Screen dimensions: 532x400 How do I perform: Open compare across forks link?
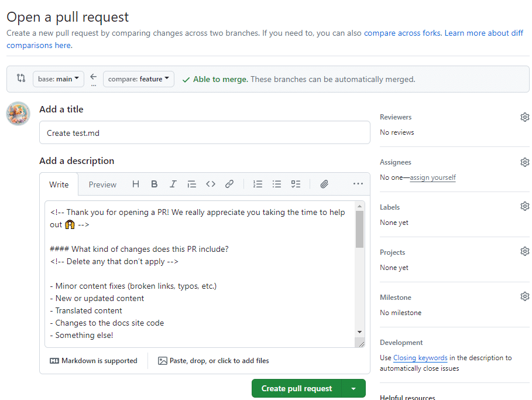[x=403, y=33]
